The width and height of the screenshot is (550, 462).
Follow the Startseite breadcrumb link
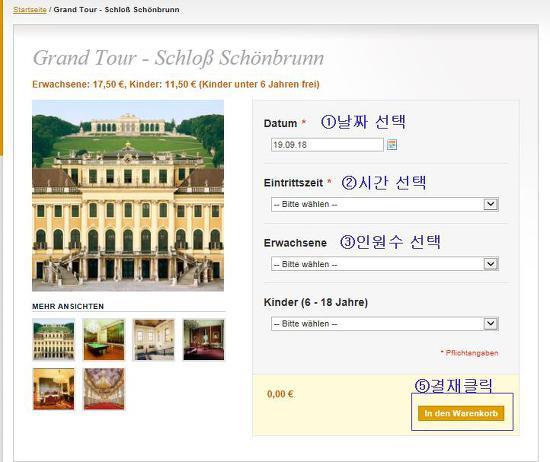(30, 9)
